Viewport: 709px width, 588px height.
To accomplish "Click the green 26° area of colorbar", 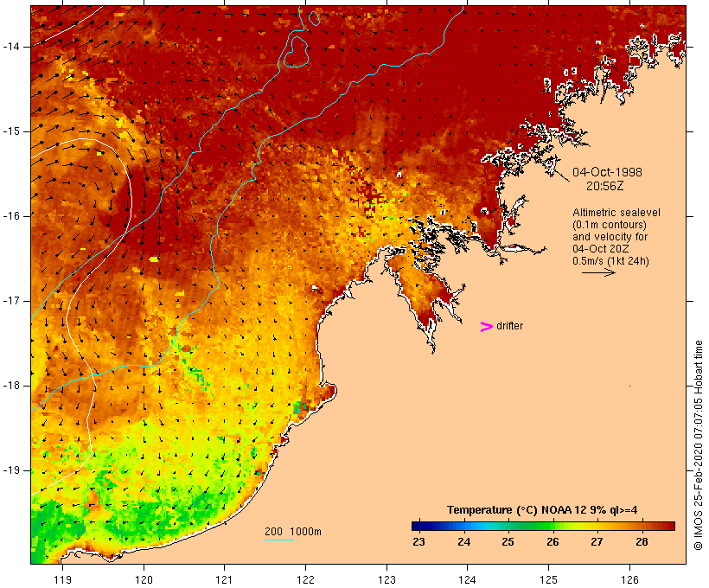I will [549, 526].
